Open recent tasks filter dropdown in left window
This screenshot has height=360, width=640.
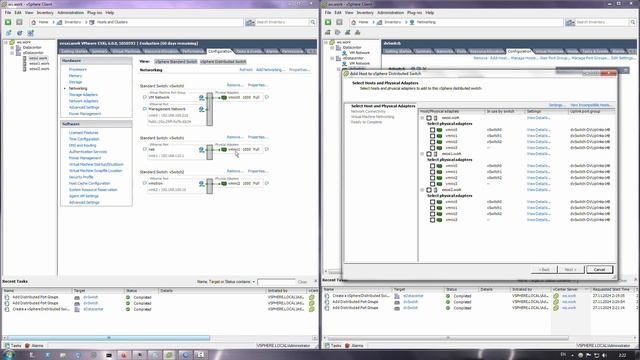pyautogui.click(x=253, y=282)
